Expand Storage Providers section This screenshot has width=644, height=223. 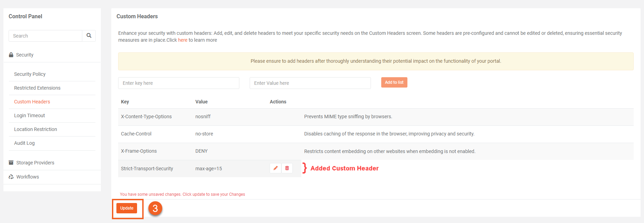pyautogui.click(x=35, y=163)
